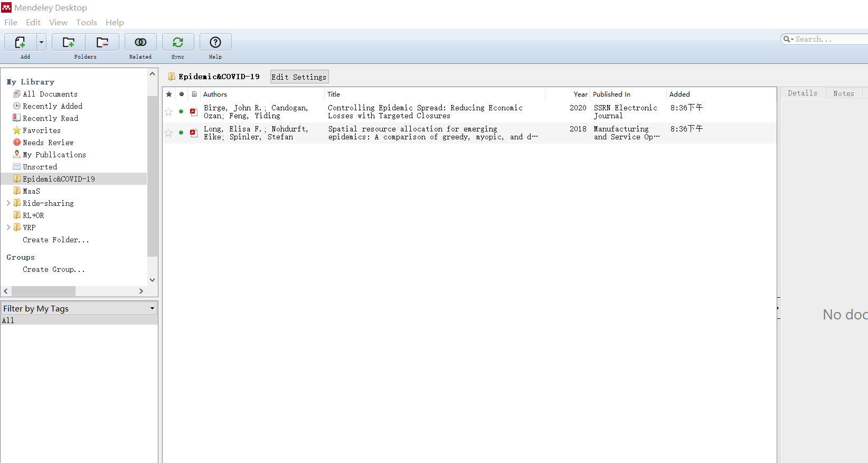Click SSRN Electronic Journal cell

click(626, 112)
